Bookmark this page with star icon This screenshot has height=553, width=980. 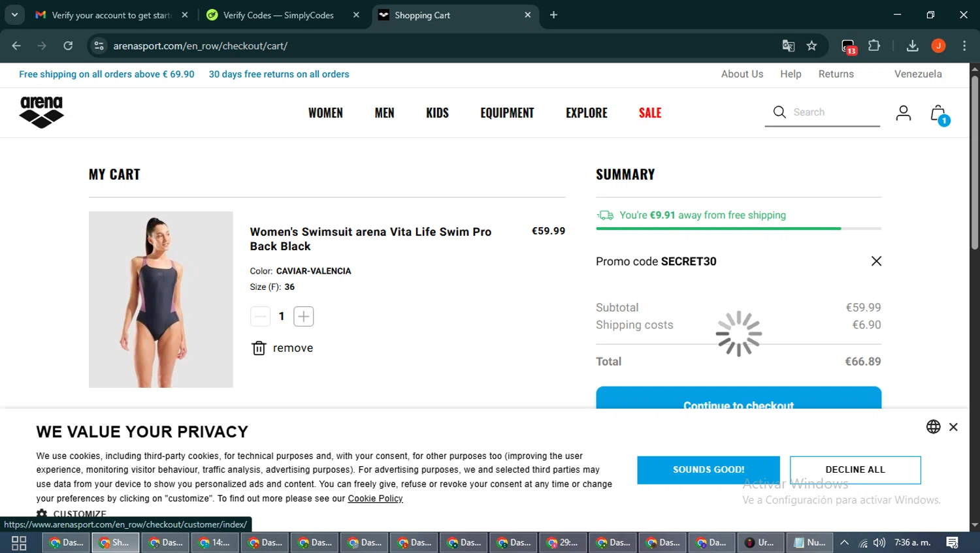point(811,46)
